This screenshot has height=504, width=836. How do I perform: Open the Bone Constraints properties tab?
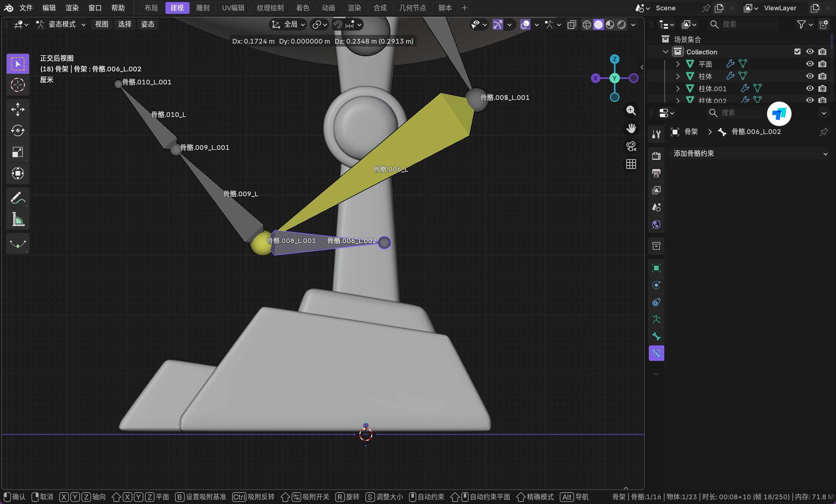(656, 353)
